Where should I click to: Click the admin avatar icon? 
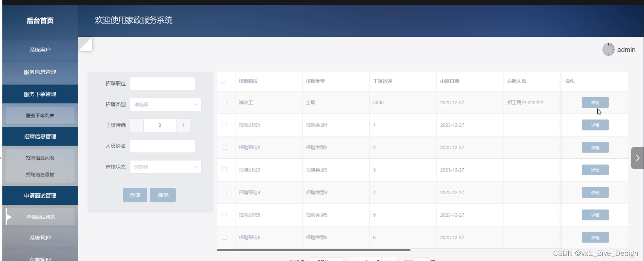click(608, 50)
